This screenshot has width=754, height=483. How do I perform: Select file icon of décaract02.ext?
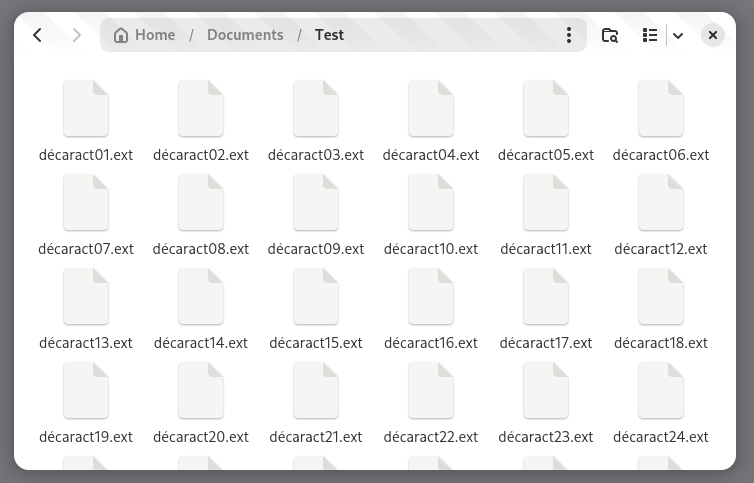pos(201,108)
